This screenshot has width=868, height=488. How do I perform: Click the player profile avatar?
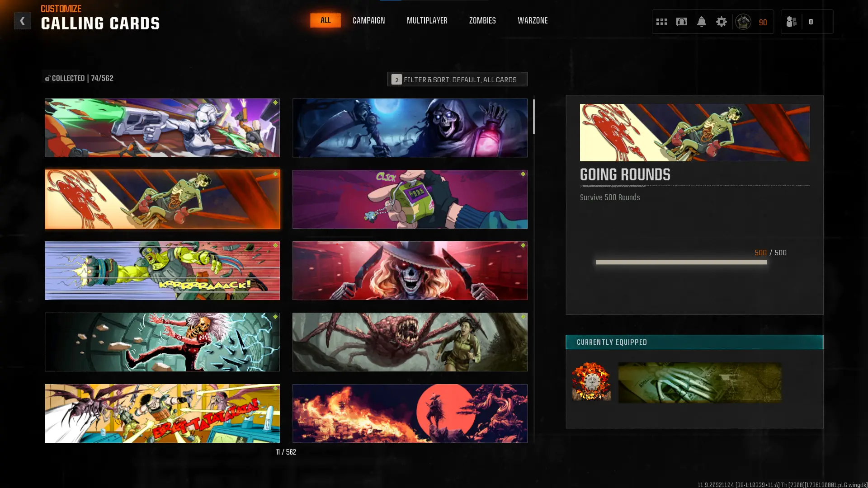click(743, 22)
